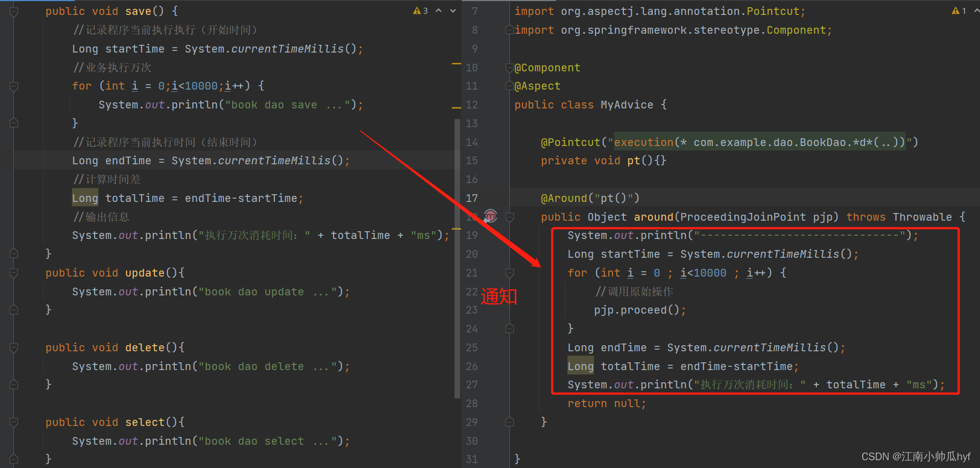Collapse the update() method fold marker

coord(14,273)
